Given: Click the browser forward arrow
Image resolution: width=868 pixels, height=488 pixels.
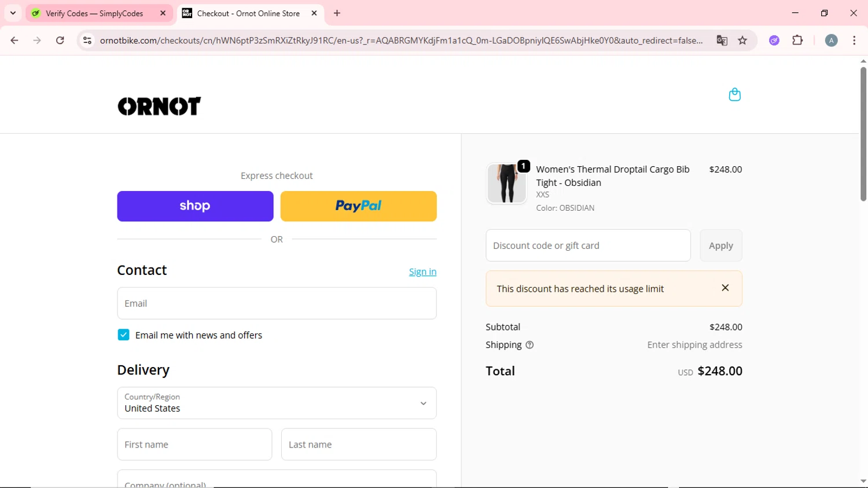Looking at the screenshot, I should pos(37,41).
